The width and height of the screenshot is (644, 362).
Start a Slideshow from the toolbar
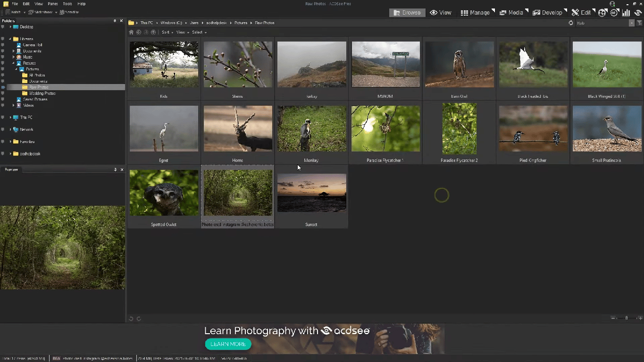(41, 12)
